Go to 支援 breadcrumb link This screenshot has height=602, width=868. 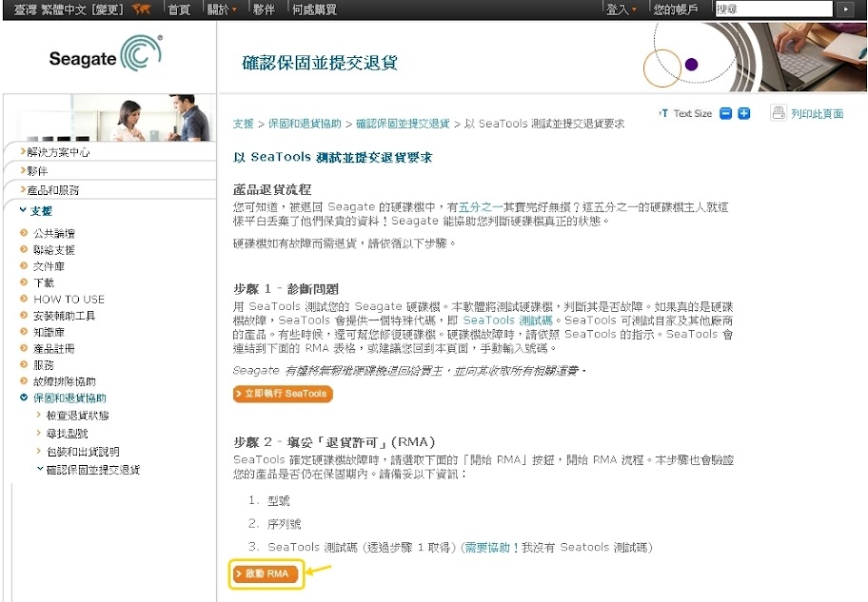tap(243, 124)
